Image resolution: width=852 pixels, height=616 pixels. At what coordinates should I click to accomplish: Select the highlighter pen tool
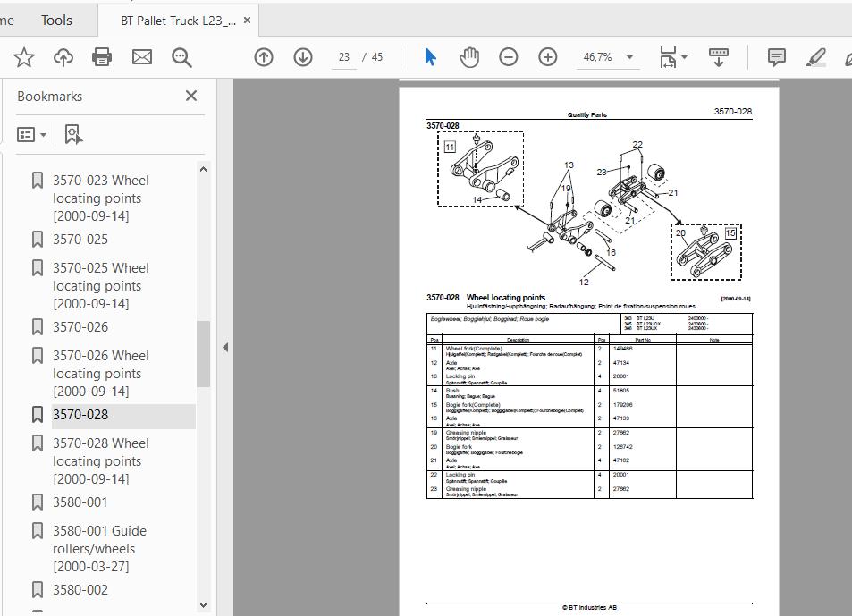tap(816, 57)
